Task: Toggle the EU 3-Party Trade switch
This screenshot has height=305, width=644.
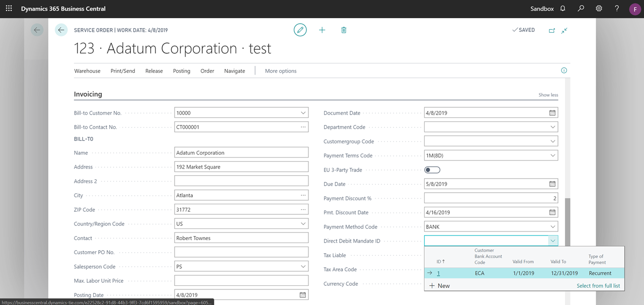Action: (x=432, y=170)
